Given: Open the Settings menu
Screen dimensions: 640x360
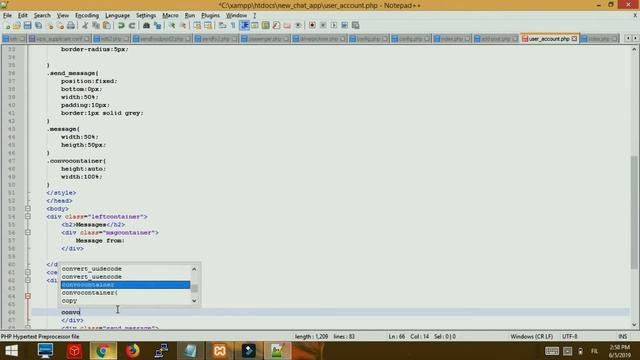Looking at the screenshot, I should (x=146, y=16).
